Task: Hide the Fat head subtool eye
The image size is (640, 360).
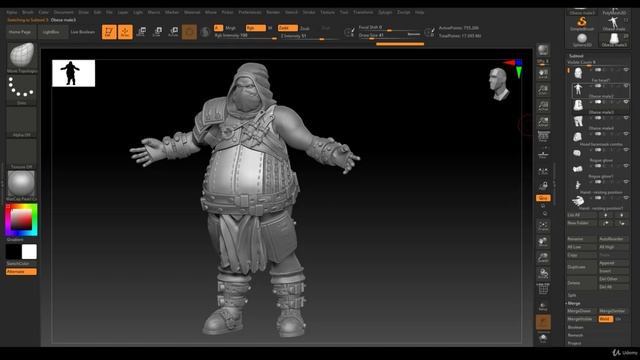Action: click(626, 70)
